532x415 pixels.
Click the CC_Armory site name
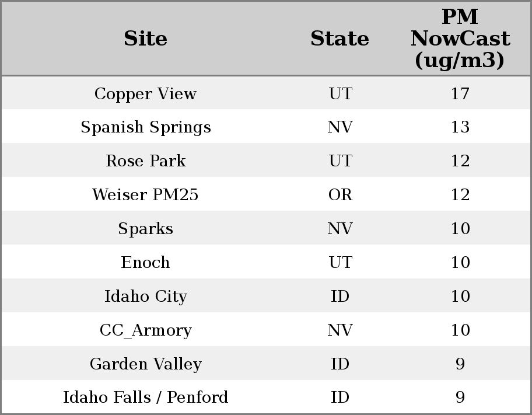pos(145,330)
